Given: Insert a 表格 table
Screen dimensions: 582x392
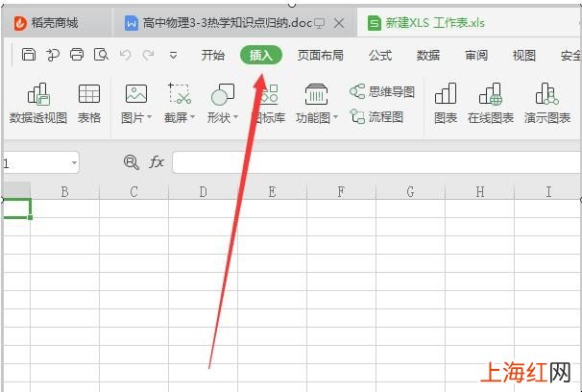Looking at the screenshot, I should [x=89, y=103].
